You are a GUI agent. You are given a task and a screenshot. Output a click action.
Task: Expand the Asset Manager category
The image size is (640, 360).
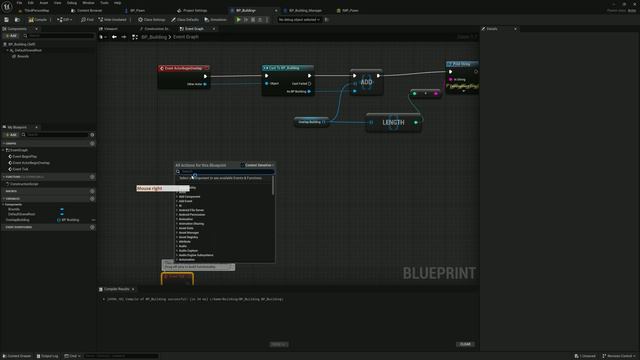177,233
